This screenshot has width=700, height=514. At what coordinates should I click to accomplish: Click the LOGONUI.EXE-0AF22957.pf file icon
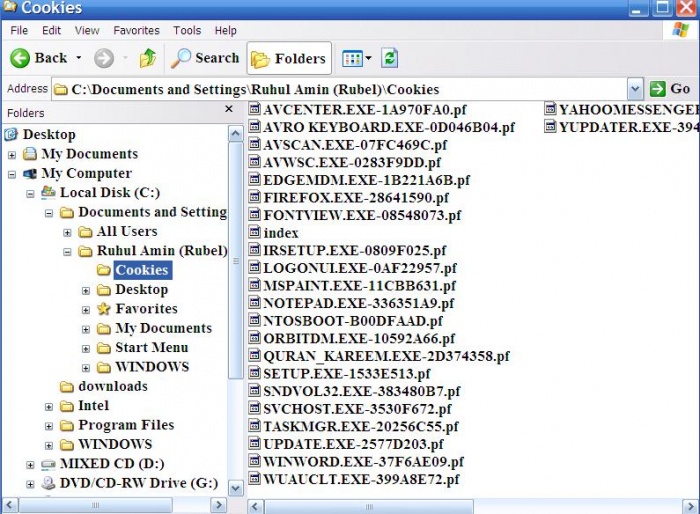click(254, 267)
